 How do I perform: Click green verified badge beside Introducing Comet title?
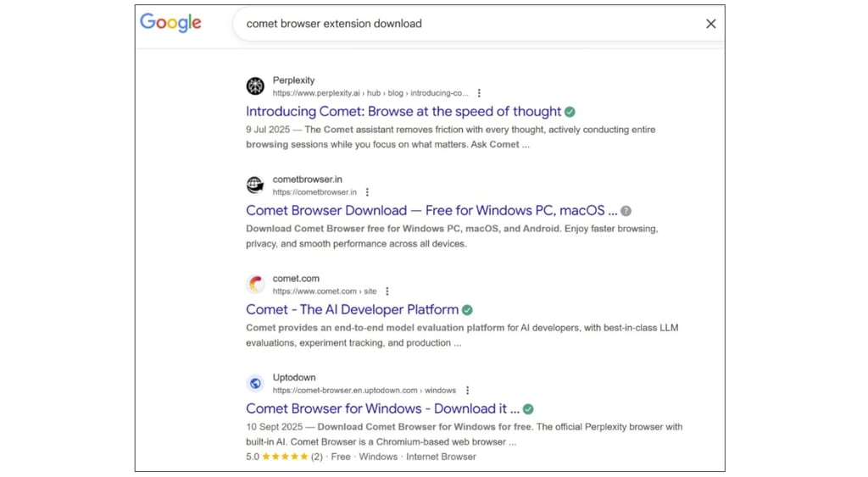click(x=570, y=112)
